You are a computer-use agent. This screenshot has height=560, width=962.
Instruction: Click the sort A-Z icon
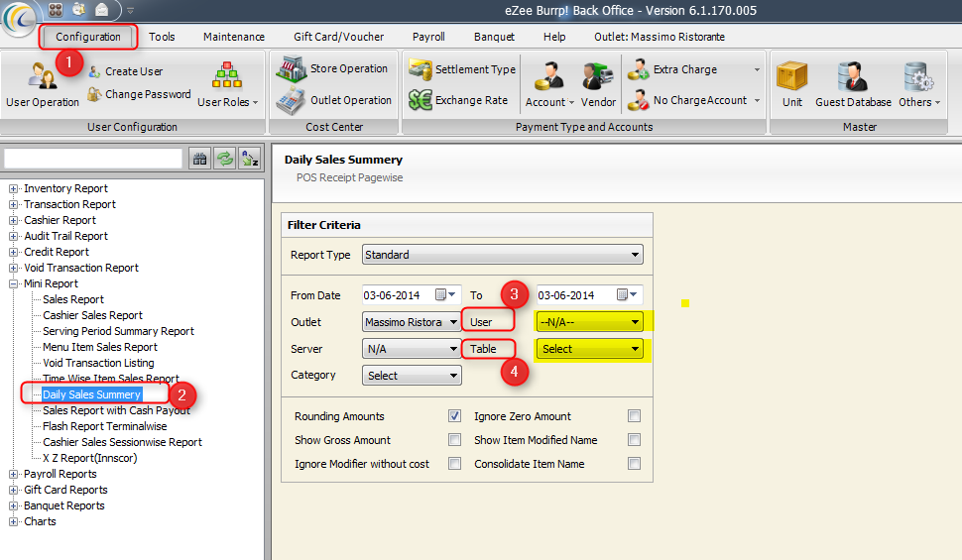click(x=250, y=159)
